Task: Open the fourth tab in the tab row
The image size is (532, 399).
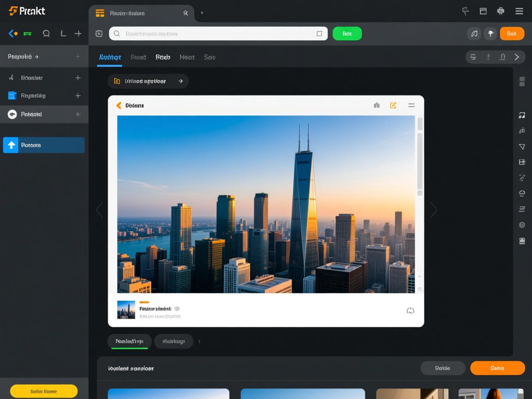Action: click(187, 57)
